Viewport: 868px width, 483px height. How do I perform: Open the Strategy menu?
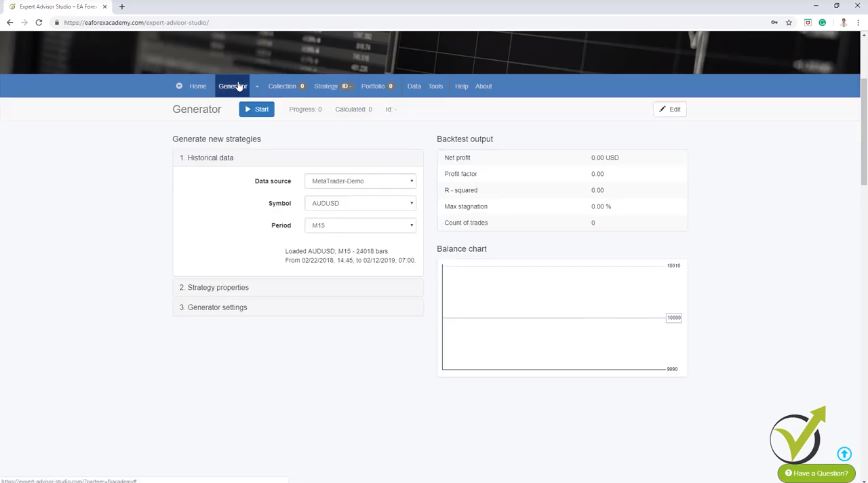[x=333, y=86]
